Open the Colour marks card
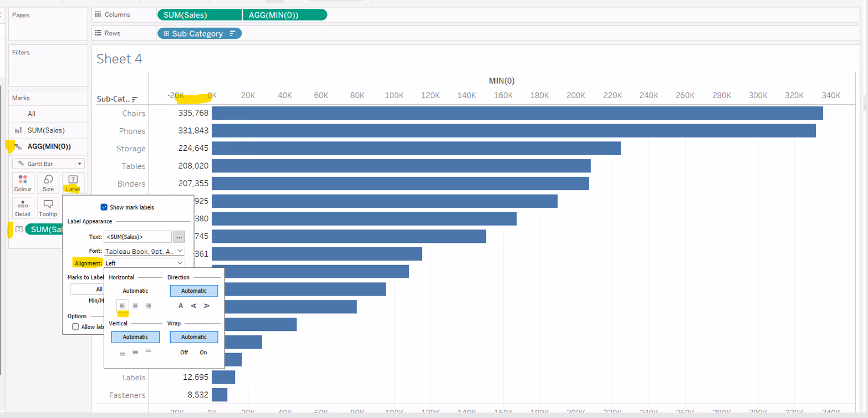The height and width of the screenshot is (418, 868). [23, 183]
